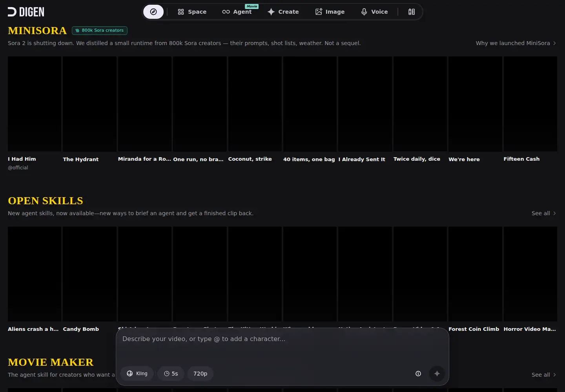Click the We're here title
The width and height of the screenshot is (565, 392).
click(464, 159)
